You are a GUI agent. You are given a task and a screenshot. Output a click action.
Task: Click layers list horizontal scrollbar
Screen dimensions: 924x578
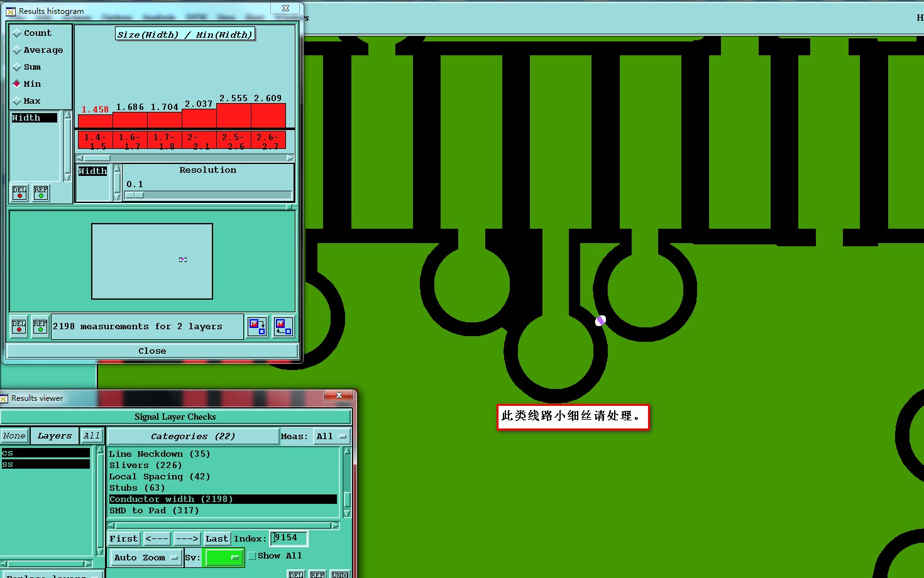(x=47, y=564)
